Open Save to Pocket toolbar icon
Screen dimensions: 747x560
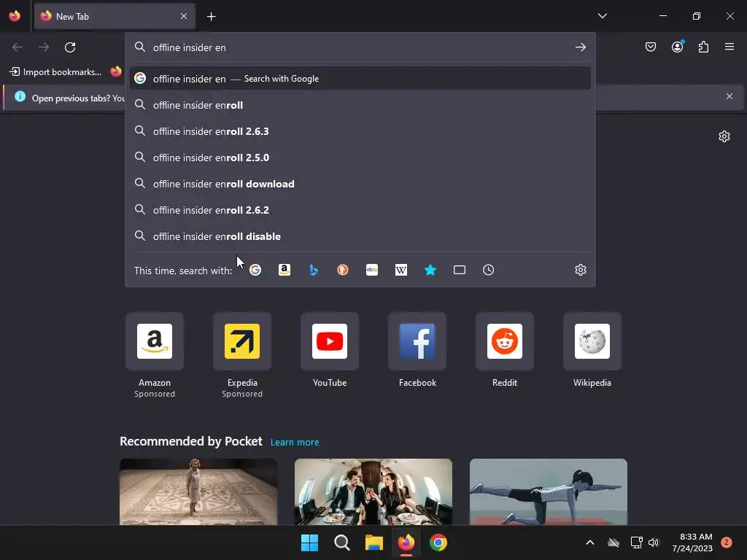(x=651, y=47)
